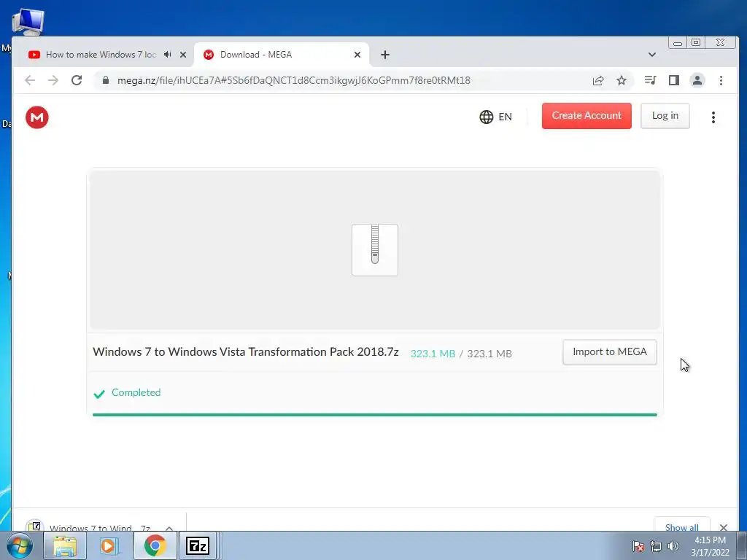Screen dimensions: 747x560
Task: Switch to the YouTube How to make Windows 7 tab
Action: tap(101, 55)
